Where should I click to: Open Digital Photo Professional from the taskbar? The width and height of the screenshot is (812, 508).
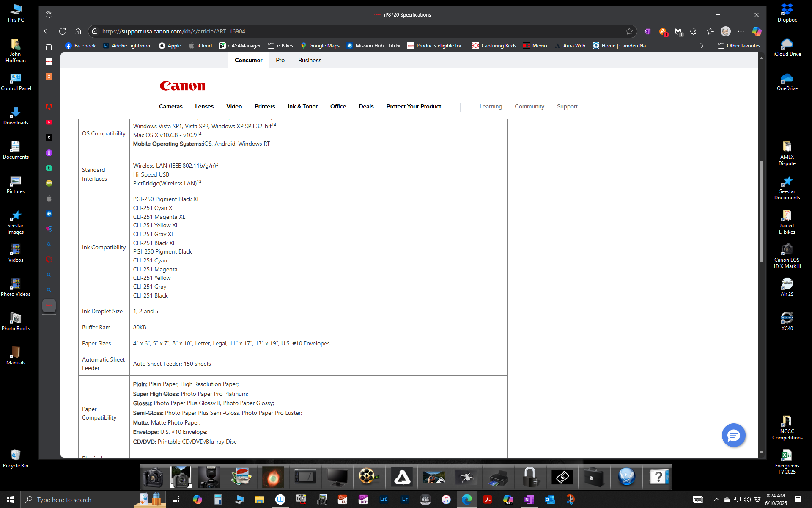(363, 500)
